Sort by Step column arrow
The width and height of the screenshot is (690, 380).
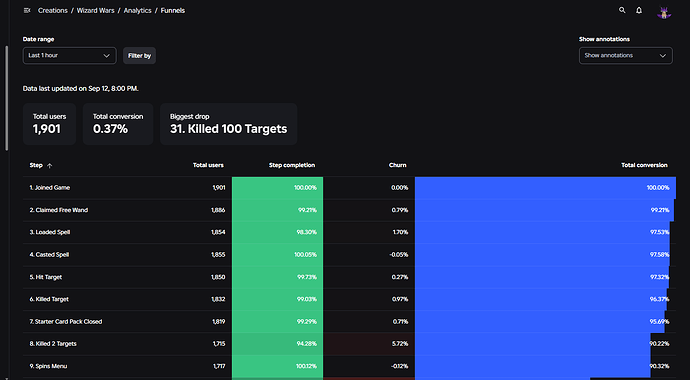point(49,166)
